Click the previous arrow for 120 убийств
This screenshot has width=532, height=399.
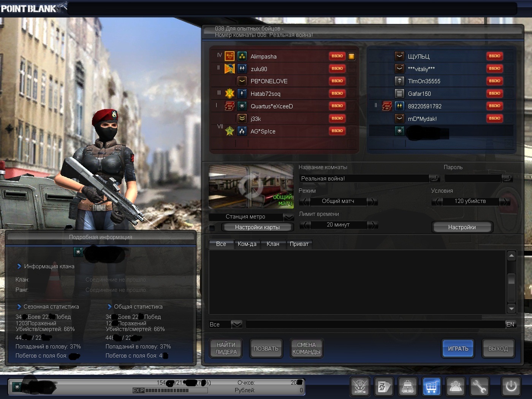pyautogui.click(x=437, y=201)
